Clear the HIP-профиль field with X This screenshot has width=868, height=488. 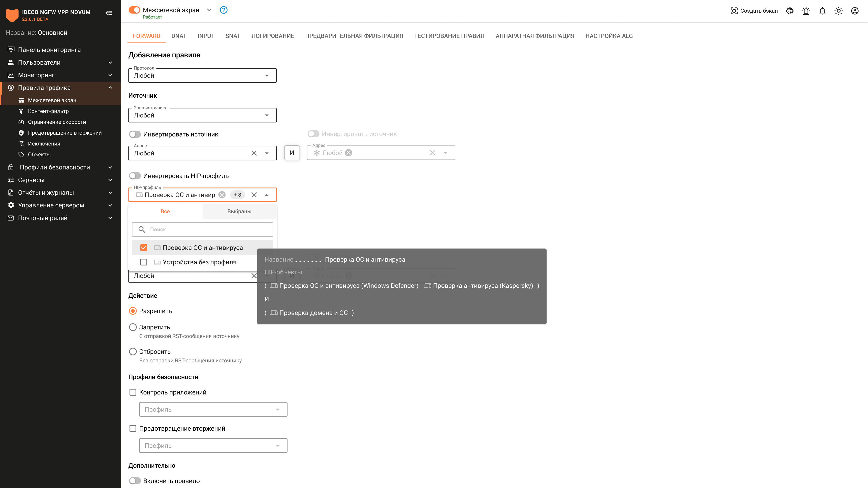coord(254,195)
